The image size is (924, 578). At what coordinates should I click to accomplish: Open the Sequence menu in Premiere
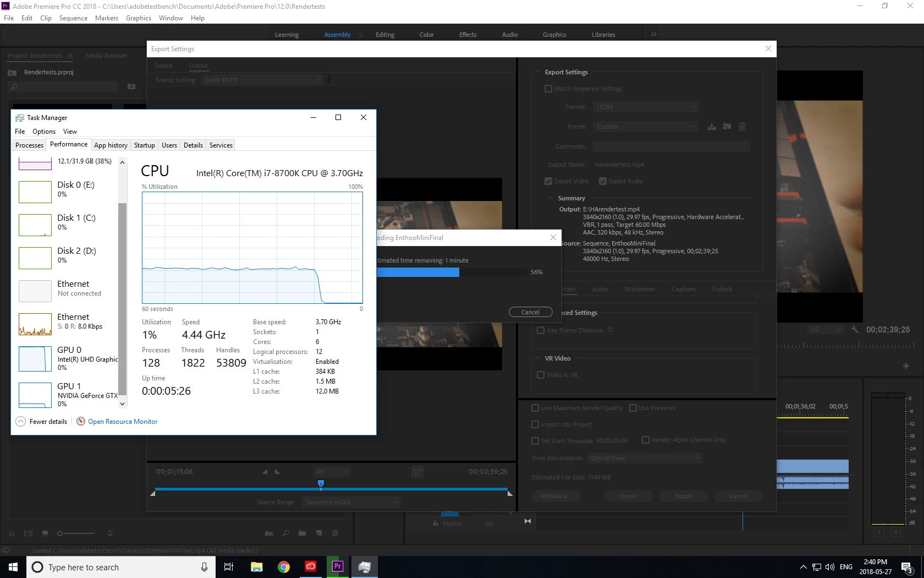tap(73, 18)
